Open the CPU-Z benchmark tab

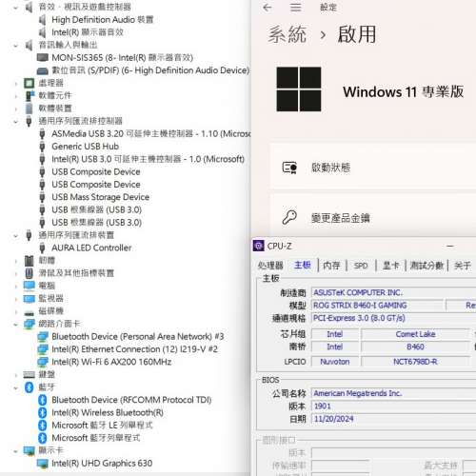(426, 266)
